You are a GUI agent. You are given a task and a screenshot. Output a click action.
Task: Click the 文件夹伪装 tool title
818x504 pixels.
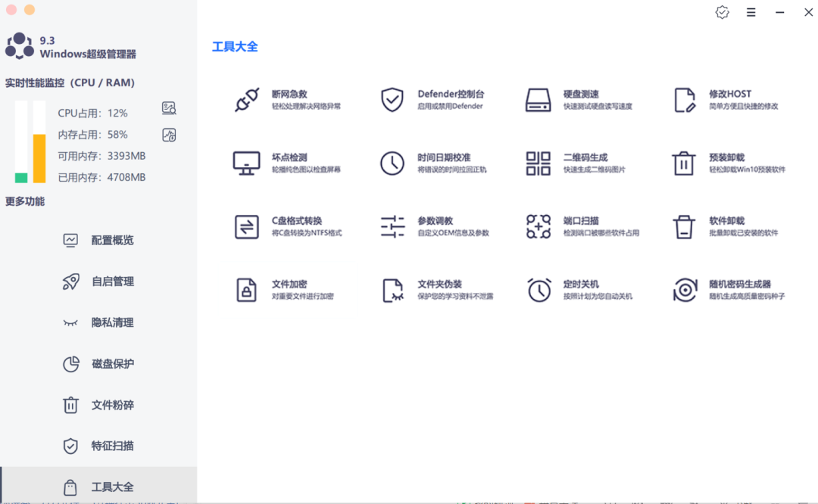[439, 284]
